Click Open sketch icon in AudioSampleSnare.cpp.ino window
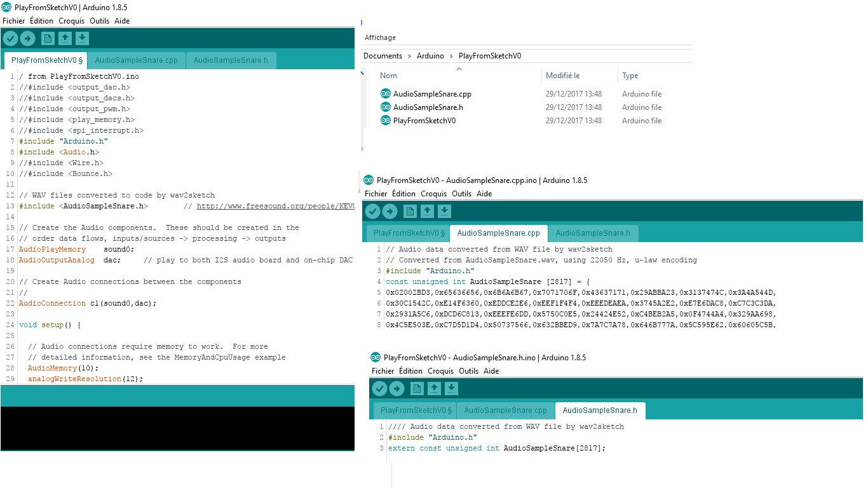Image resolution: width=868 pixels, height=488 pixels. click(x=428, y=212)
